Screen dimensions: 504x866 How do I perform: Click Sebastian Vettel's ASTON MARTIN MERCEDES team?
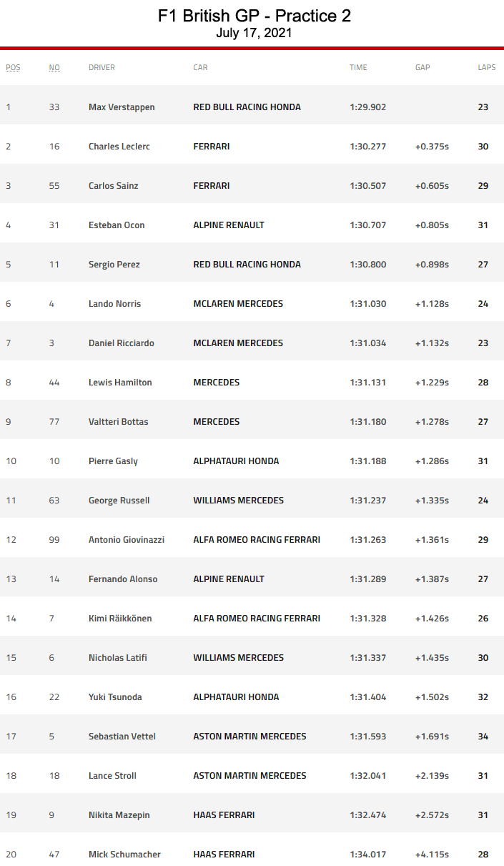[249, 737]
